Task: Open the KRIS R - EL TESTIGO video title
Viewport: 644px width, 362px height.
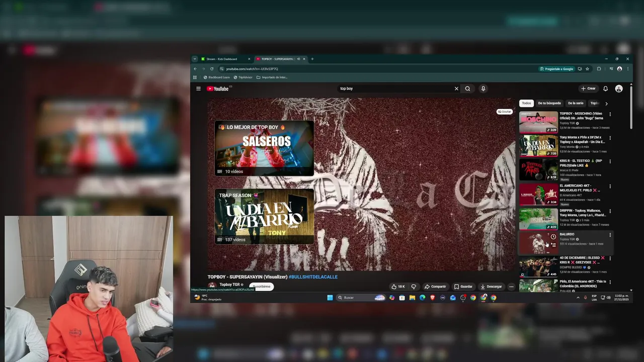Action: point(581,163)
